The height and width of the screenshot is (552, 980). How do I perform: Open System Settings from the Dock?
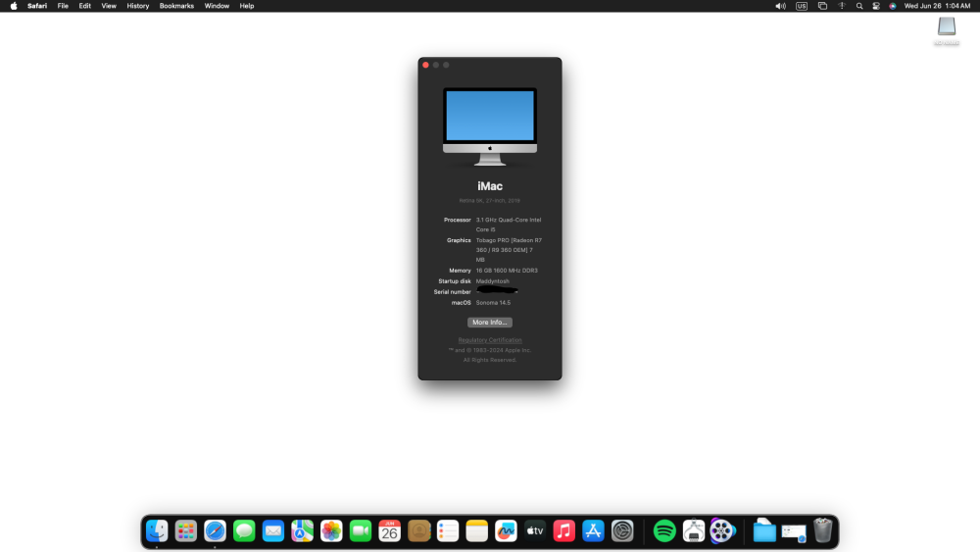pos(622,531)
